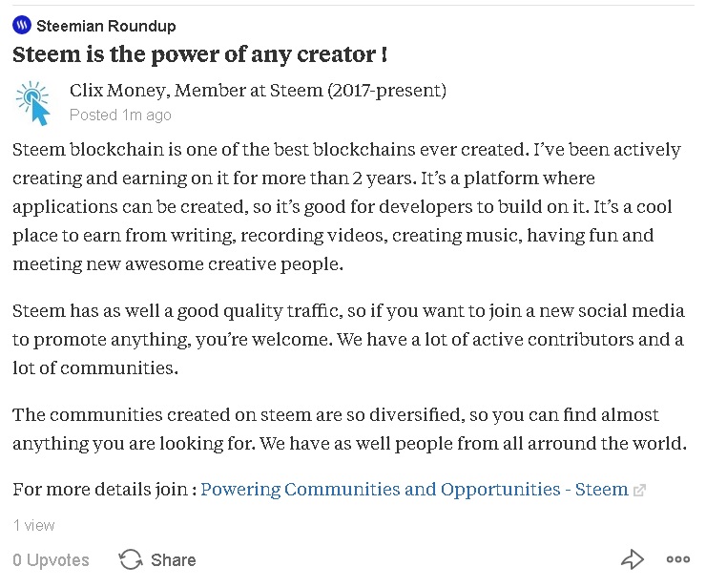Open the three-dot more options menu
706x588 pixels.
click(x=678, y=559)
